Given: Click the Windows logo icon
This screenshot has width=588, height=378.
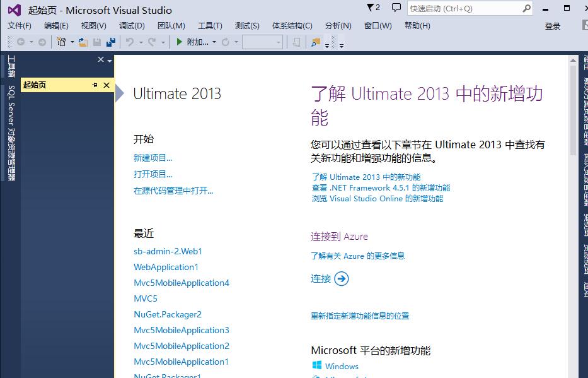Looking at the screenshot, I should pyautogui.click(x=317, y=365).
